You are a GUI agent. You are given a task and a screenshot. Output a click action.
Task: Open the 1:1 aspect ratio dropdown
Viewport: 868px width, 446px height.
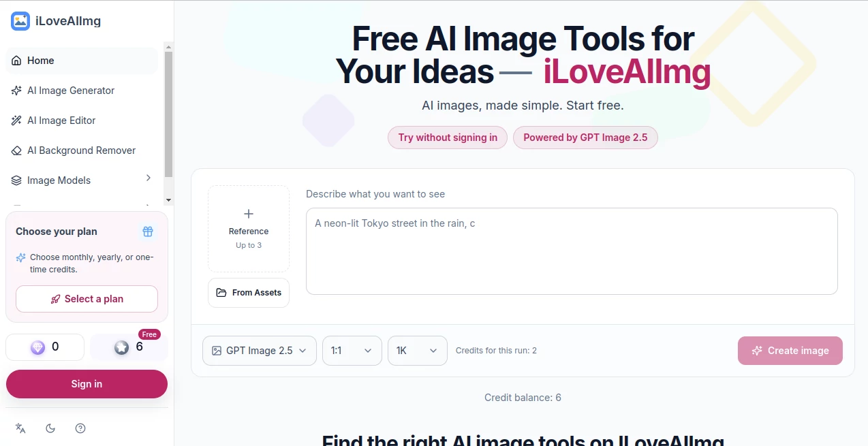coord(352,351)
